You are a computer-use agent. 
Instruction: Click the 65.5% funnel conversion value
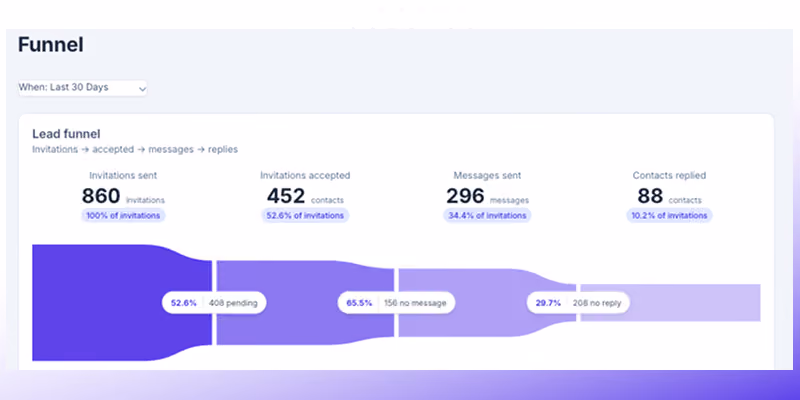(359, 303)
